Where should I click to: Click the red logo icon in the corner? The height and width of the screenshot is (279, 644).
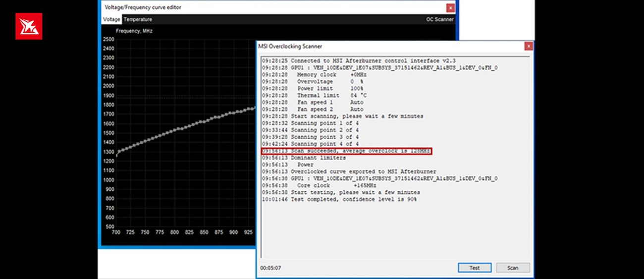(29, 26)
